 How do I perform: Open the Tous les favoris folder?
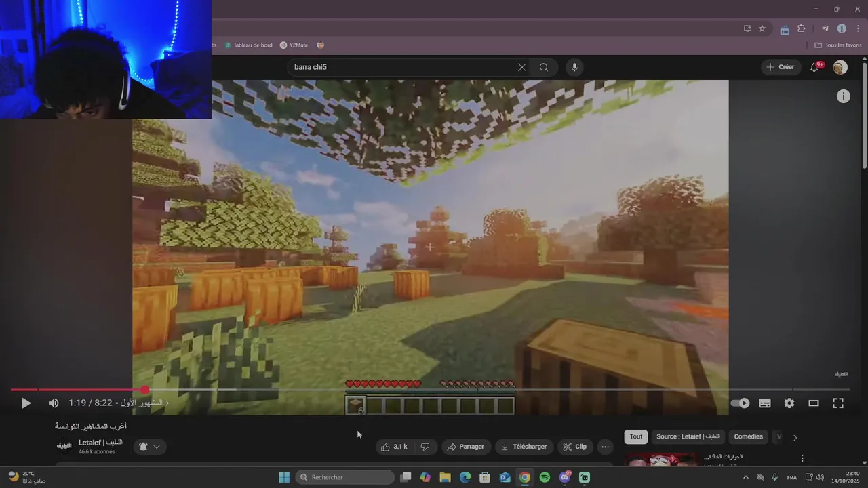pyautogui.click(x=838, y=45)
